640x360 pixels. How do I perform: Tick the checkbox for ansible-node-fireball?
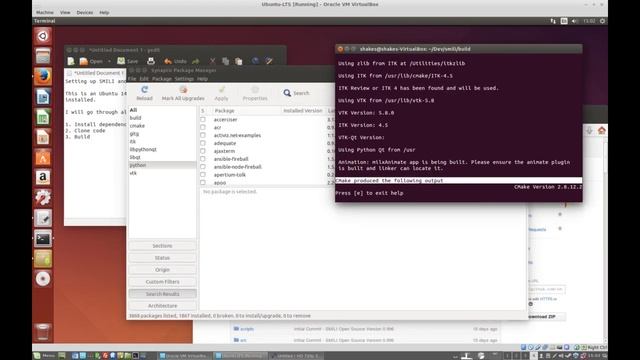point(203,167)
